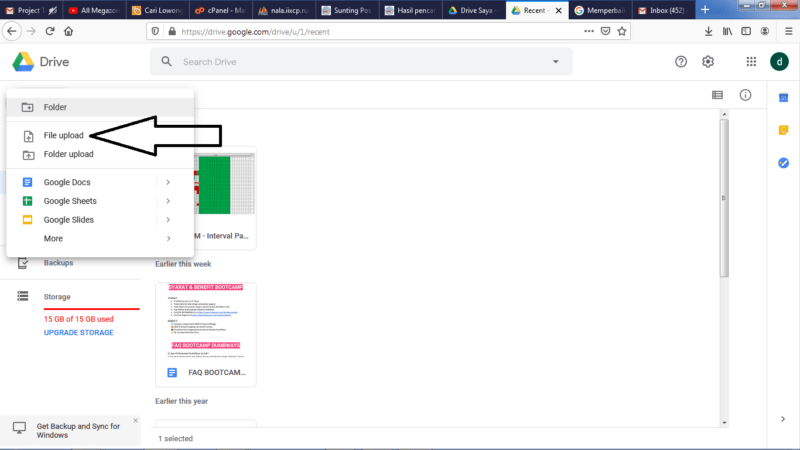Open the account avatar 'd'
800x450 pixels.
point(779,62)
